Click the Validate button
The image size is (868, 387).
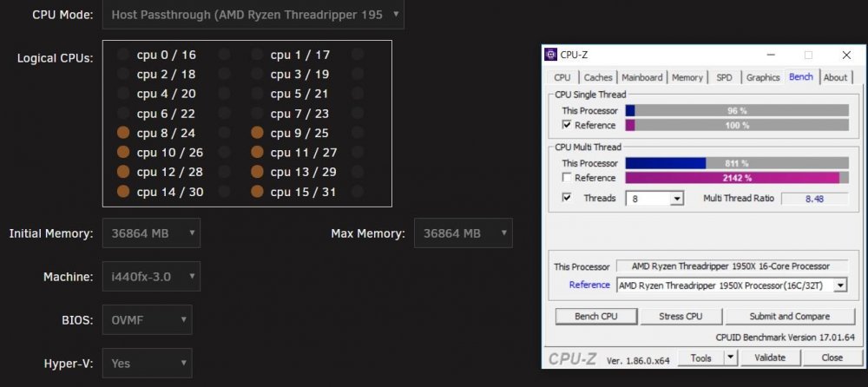[770, 357]
